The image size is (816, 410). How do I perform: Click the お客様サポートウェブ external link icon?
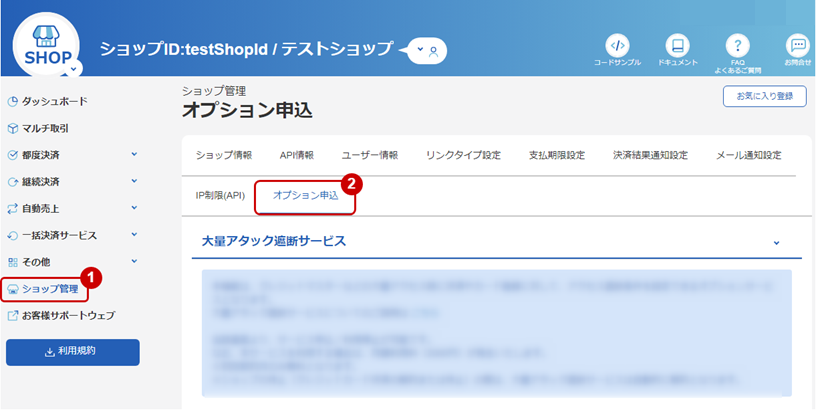tap(14, 316)
